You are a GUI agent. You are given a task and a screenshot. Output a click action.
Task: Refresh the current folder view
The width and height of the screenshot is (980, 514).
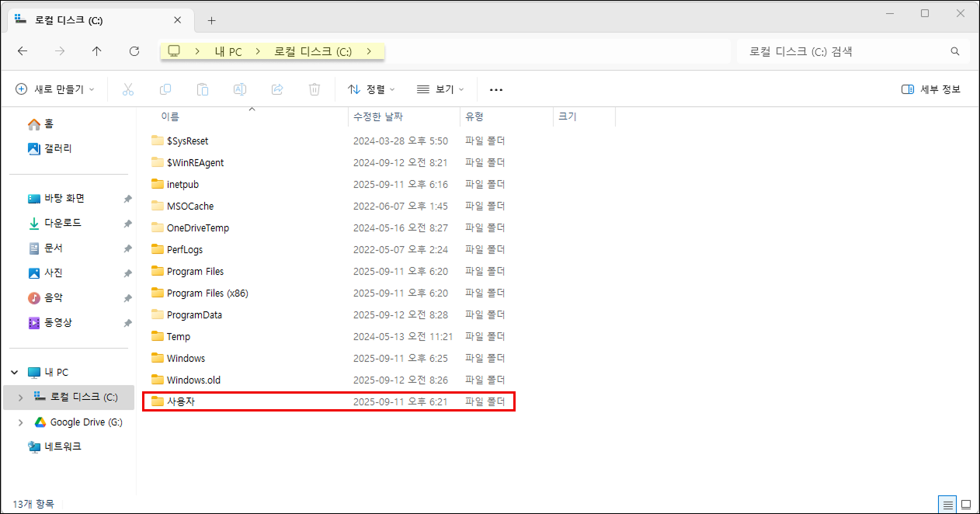point(134,51)
